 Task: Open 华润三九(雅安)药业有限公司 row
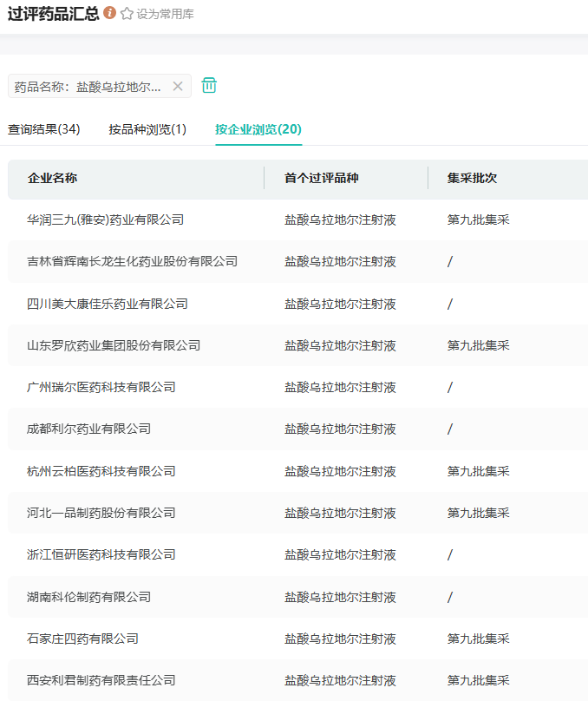tap(106, 220)
